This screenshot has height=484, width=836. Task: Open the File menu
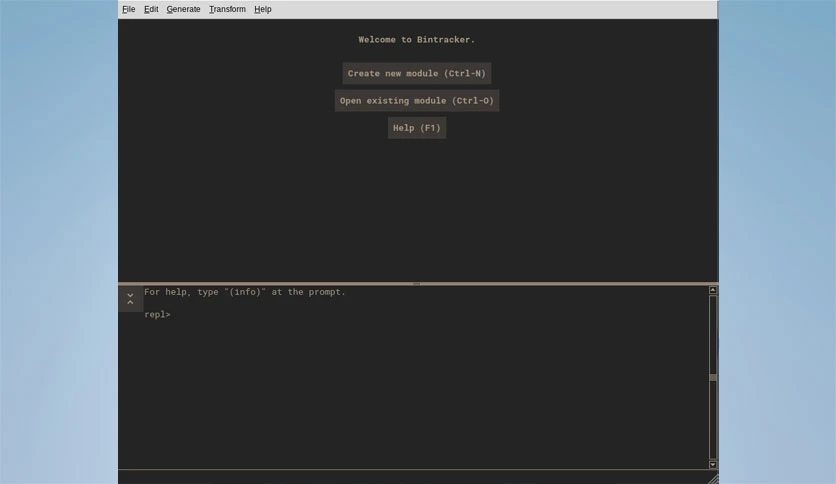pyautogui.click(x=128, y=9)
